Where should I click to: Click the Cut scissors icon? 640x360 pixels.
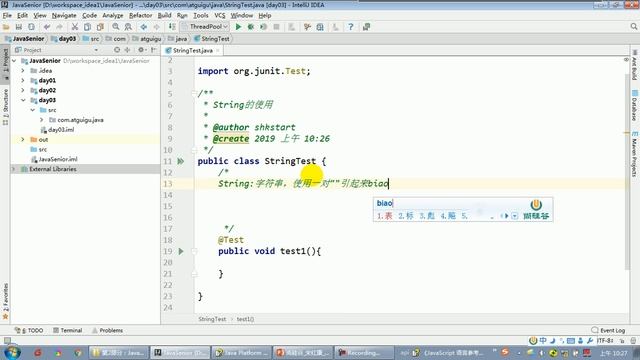click(x=75, y=27)
